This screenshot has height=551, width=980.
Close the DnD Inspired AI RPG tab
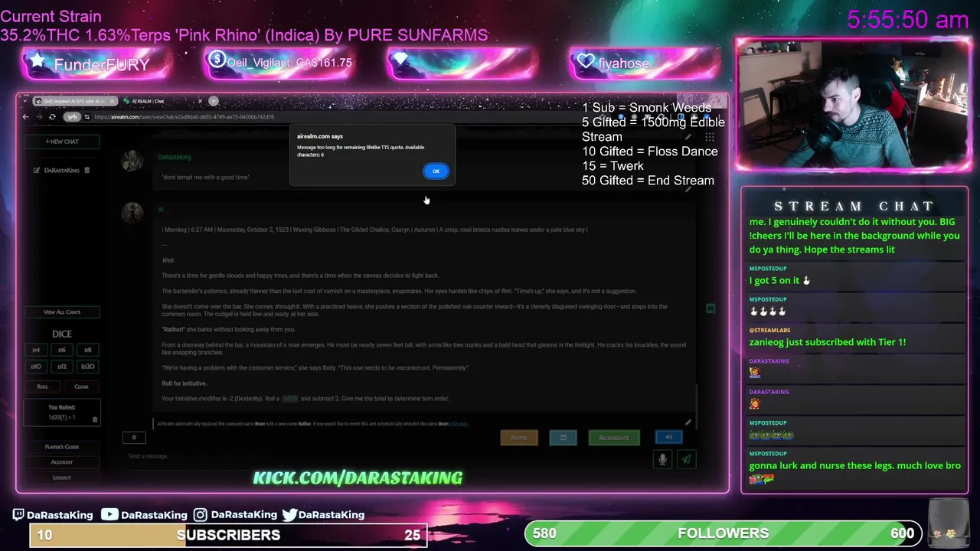[x=113, y=101]
